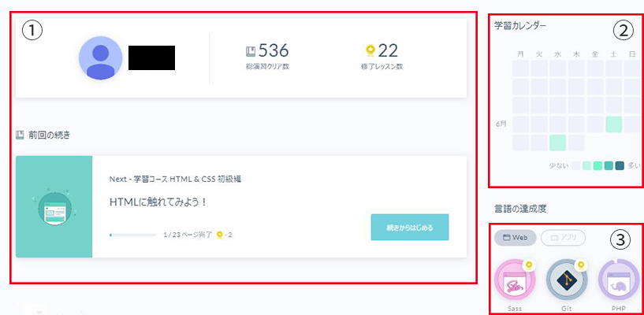Click the medal icon beside 22
Viewport: 644px width, 315px height.
pyautogui.click(x=370, y=51)
